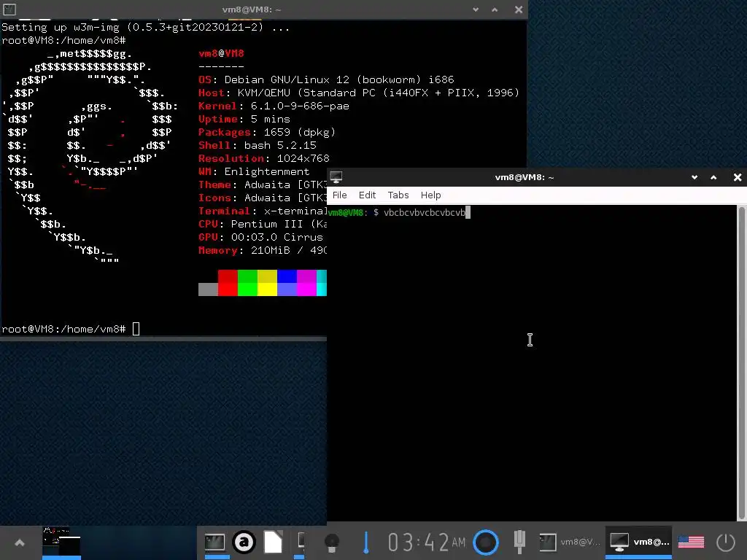Click the up-arrow start button on the shelf

[20, 542]
